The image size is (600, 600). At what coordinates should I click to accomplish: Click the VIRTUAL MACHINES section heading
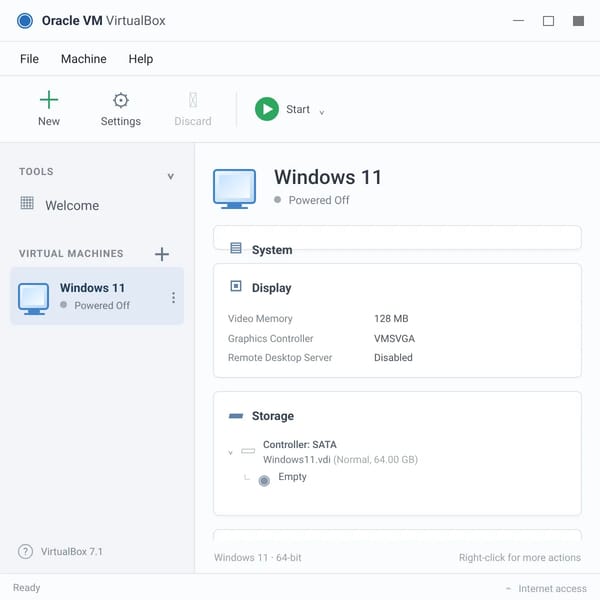tap(71, 254)
